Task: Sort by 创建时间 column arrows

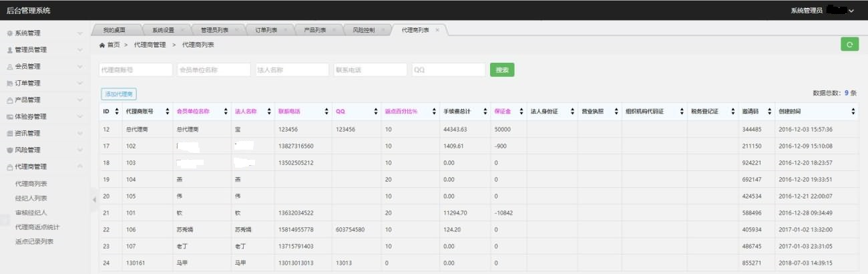Action: pos(853,111)
